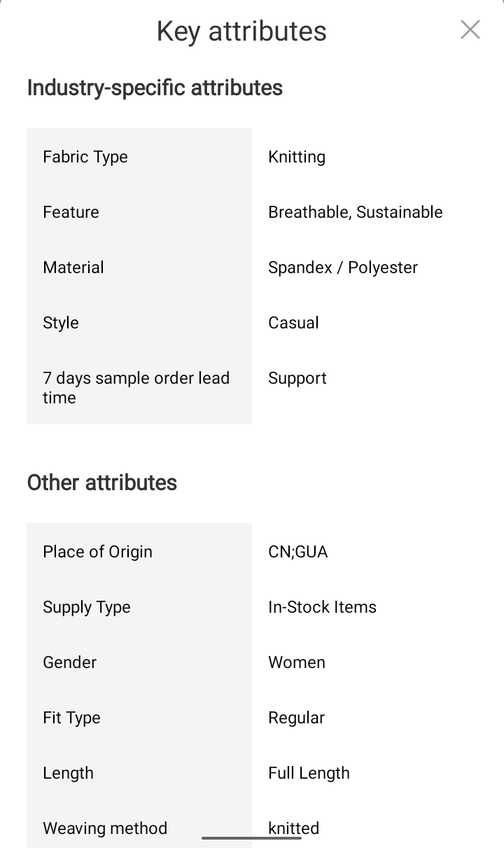Tap the Casual style value
Image resolution: width=504 pixels, height=848 pixels.
coord(293,323)
